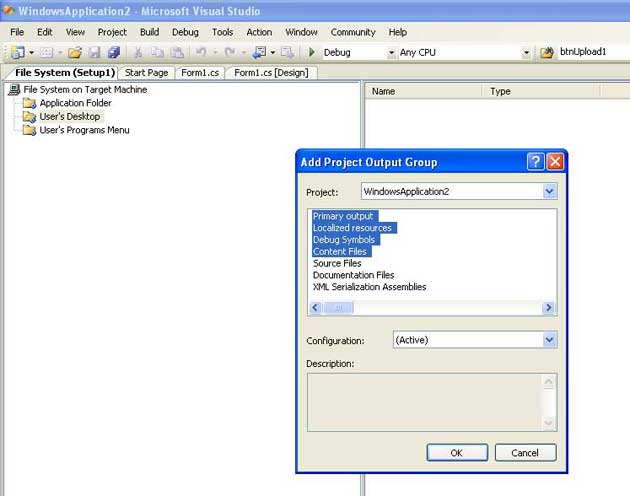Select User's Programs Menu tree node
This screenshot has width=630, height=496.
tap(84, 130)
